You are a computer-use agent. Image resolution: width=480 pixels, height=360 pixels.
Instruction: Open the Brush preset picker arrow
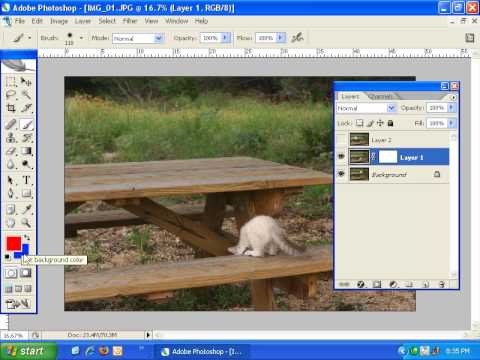pos(81,38)
